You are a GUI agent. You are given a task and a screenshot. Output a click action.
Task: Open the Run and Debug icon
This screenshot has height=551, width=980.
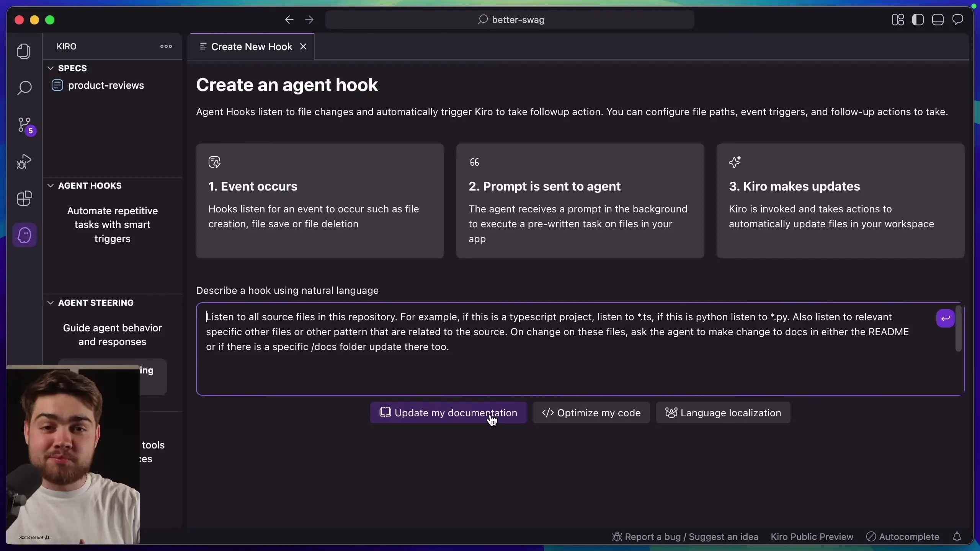[x=24, y=161]
